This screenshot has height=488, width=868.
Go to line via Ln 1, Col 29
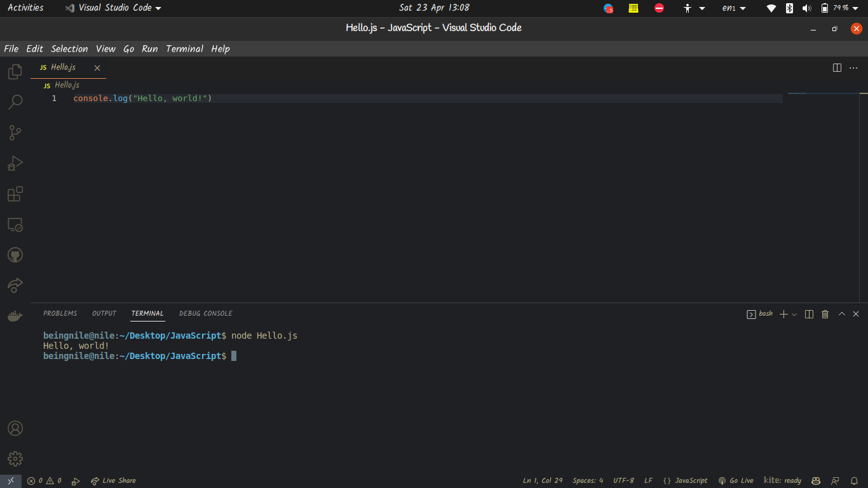[543, 481]
